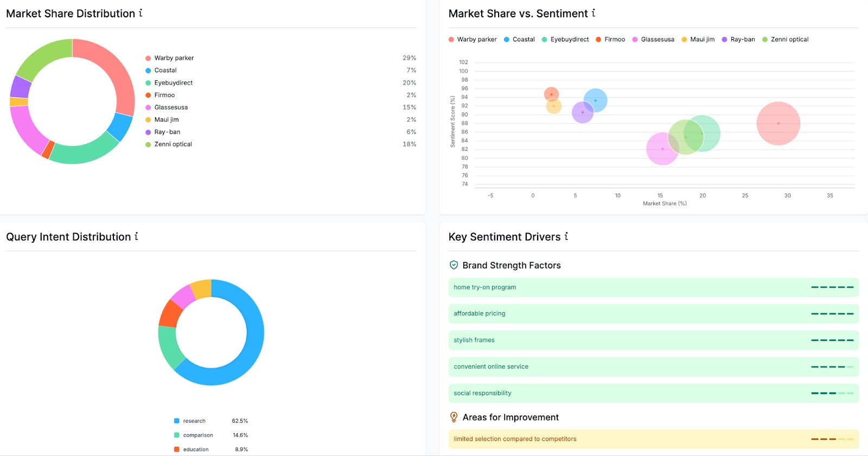Image resolution: width=868 pixels, height=456 pixels.
Task: Select Firmoo row in the donut legend list
Action: click(281, 95)
